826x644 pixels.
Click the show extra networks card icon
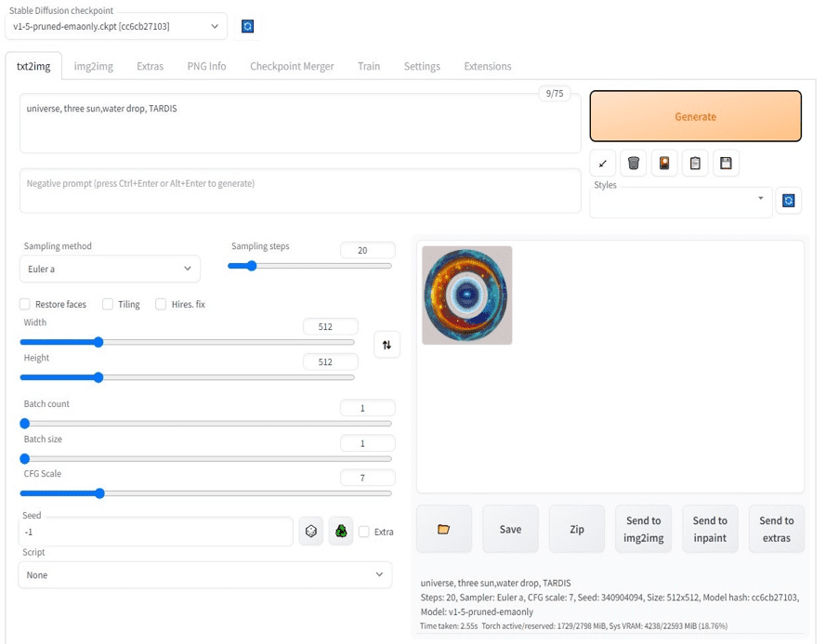[663, 164]
